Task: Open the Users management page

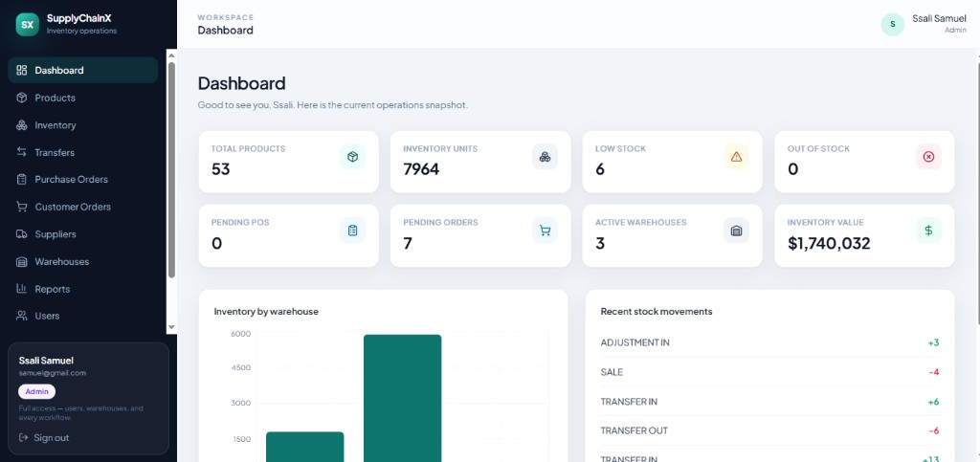Action: tap(83, 316)
